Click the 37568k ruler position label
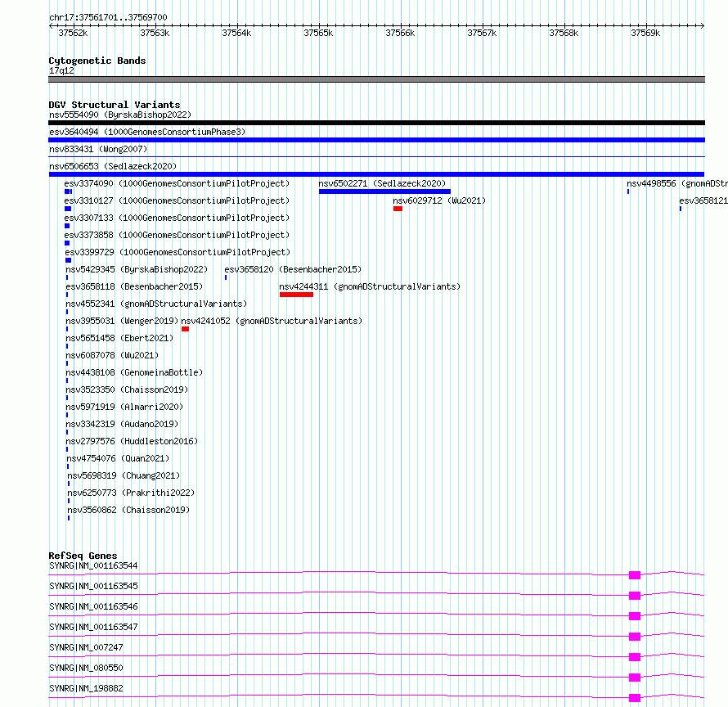The image size is (728, 707). tap(564, 33)
